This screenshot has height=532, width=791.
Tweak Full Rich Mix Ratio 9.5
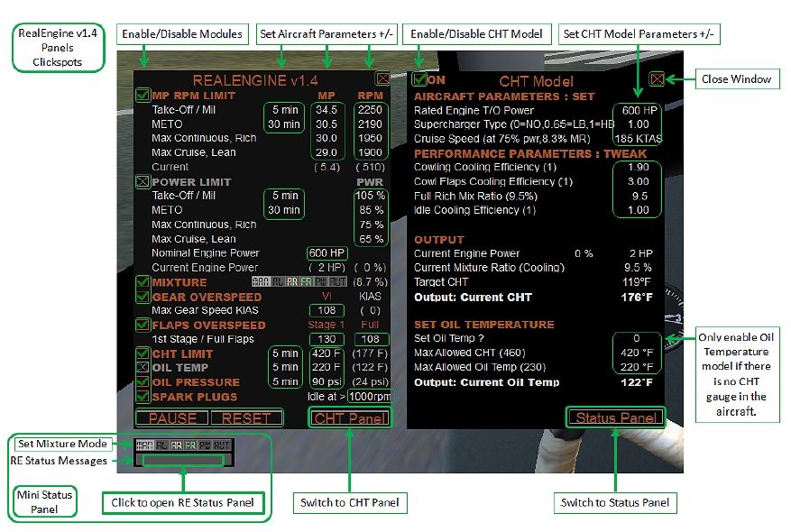point(639,196)
